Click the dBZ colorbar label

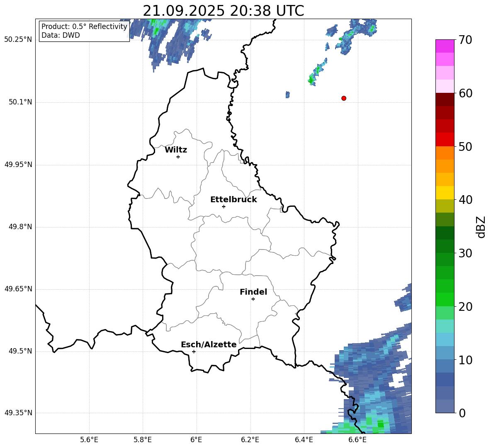[481, 227]
